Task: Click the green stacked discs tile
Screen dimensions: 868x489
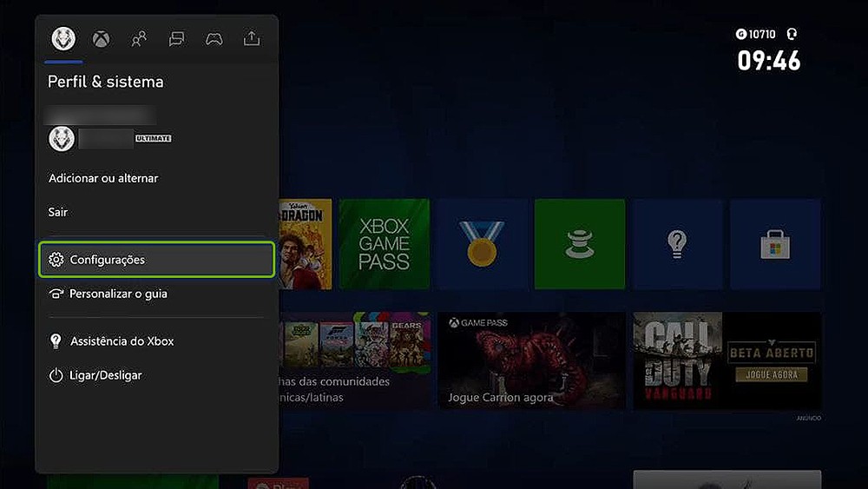Action: point(579,244)
